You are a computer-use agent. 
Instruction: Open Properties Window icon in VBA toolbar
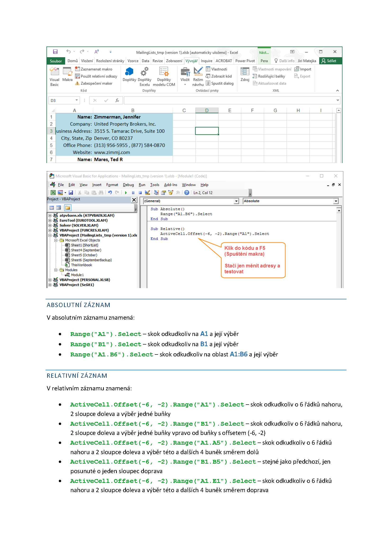(164, 193)
